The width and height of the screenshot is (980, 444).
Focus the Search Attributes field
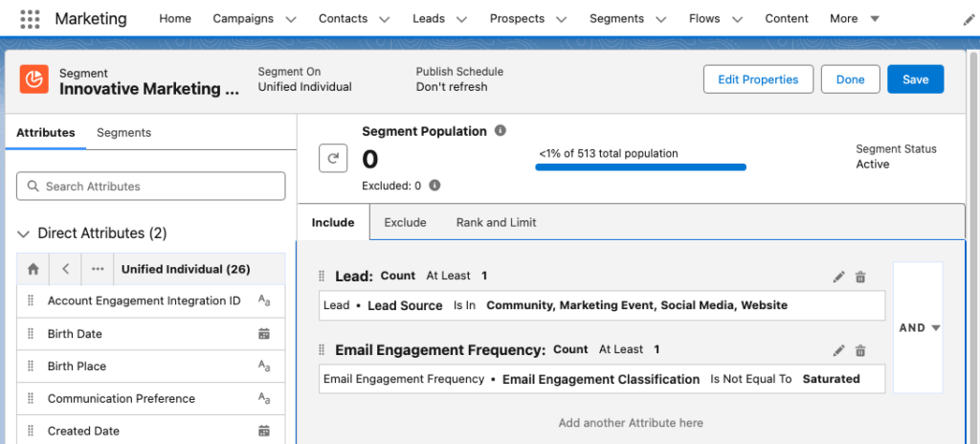150,187
